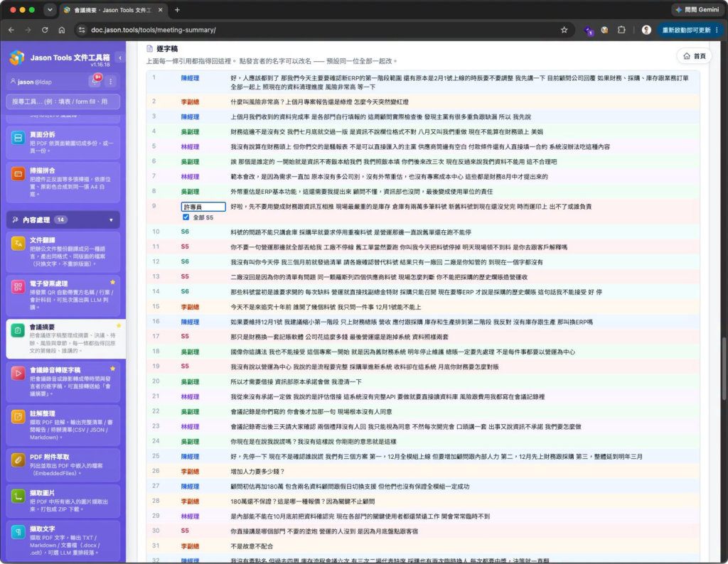Rename speaker 陳經理 in row 1
728x564 pixels.
click(190, 78)
